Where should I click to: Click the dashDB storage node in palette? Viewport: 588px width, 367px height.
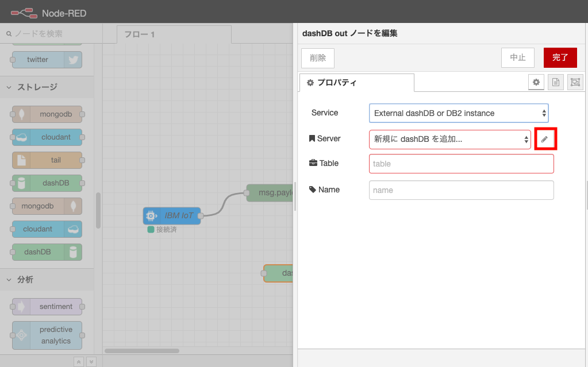(x=47, y=183)
